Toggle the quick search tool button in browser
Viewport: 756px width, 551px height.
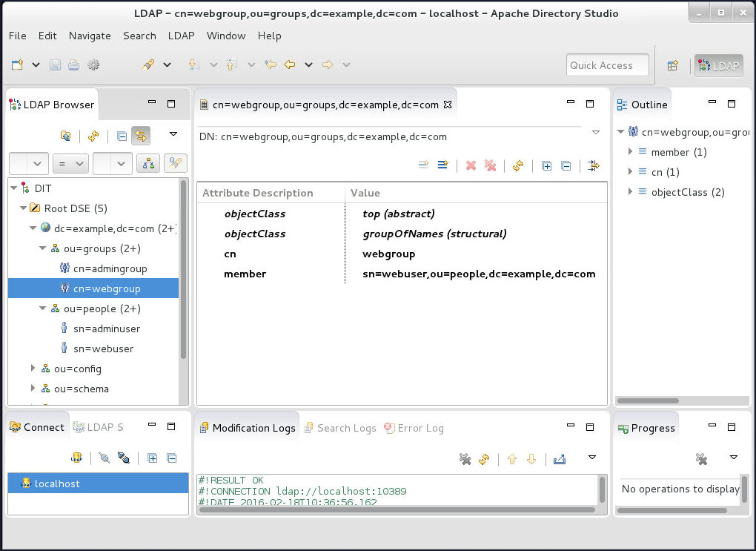tap(176, 163)
